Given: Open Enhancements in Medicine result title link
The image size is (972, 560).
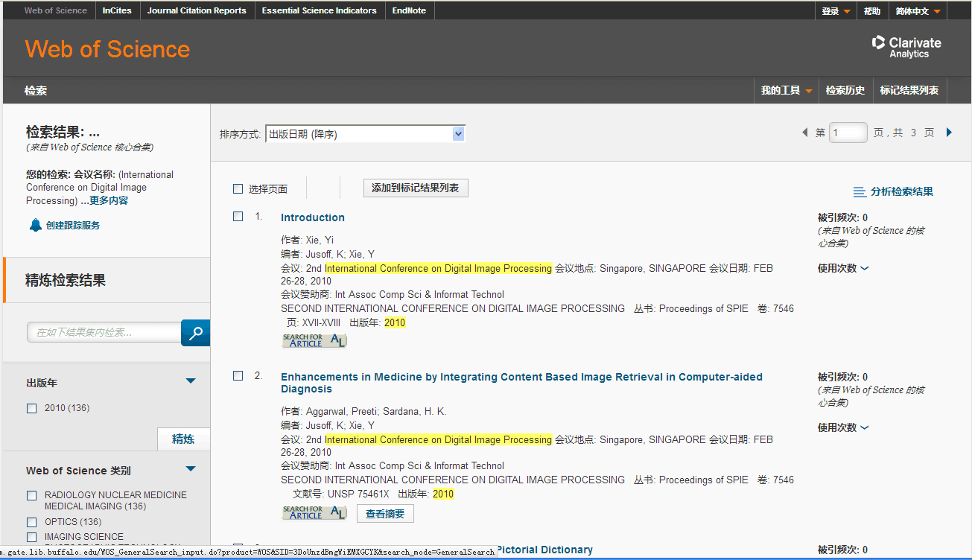Looking at the screenshot, I should tap(521, 383).
